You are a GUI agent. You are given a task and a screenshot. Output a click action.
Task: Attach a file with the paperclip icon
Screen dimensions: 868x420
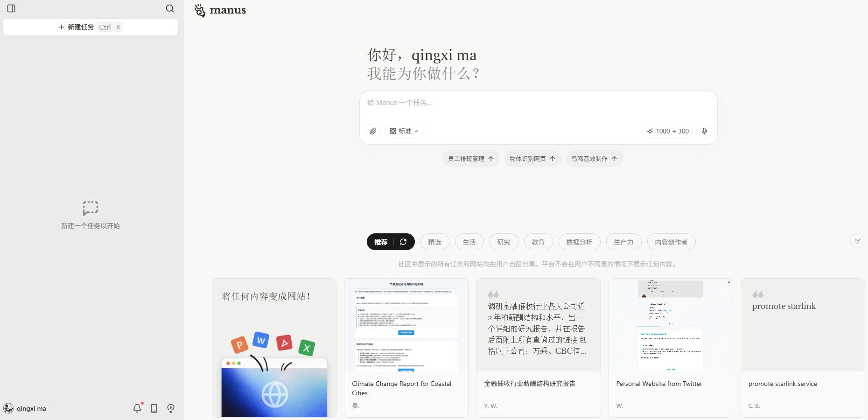click(x=373, y=131)
